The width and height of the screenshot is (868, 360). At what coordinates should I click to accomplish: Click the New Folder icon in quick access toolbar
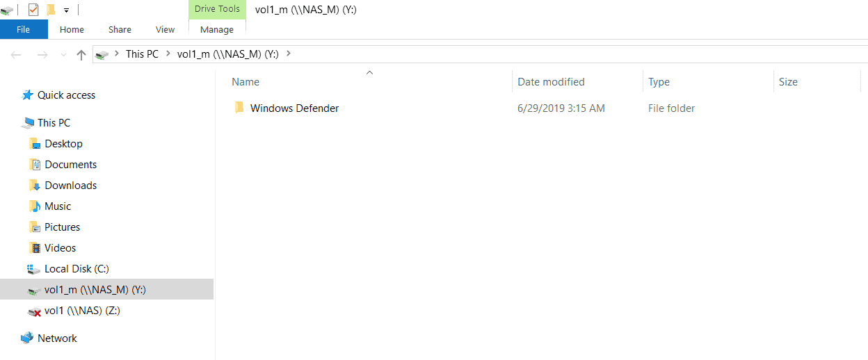point(50,10)
